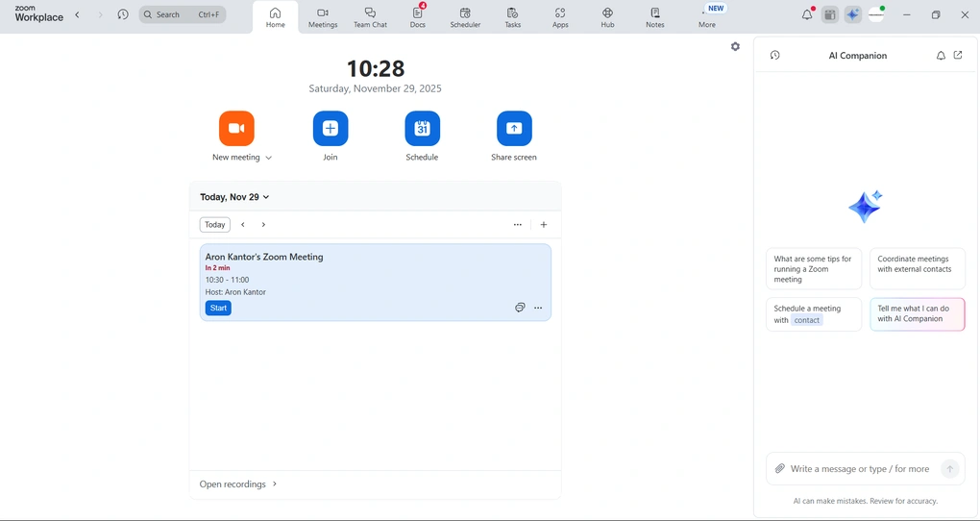Start a New meeting with the orange camera icon

click(236, 128)
